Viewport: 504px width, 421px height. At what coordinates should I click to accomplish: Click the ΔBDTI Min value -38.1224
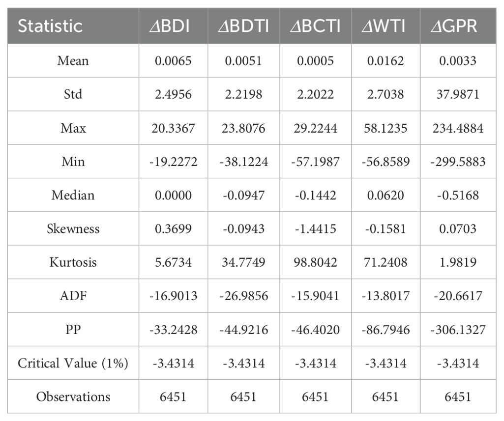coord(244,162)
